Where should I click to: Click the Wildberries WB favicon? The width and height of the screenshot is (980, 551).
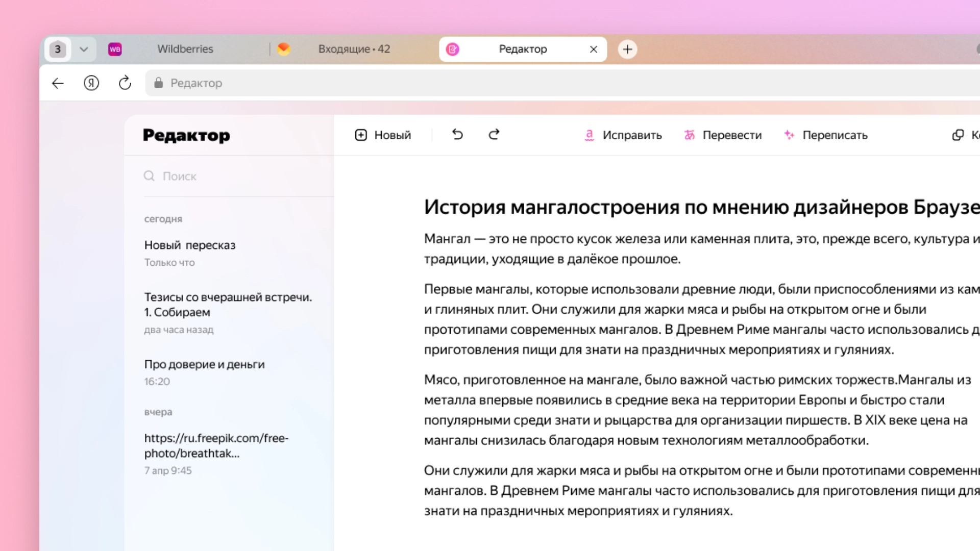click(x=115, y=49)
